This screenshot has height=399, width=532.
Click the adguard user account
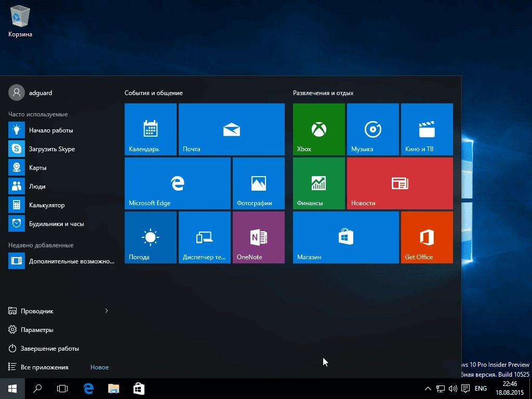[31, 92]
